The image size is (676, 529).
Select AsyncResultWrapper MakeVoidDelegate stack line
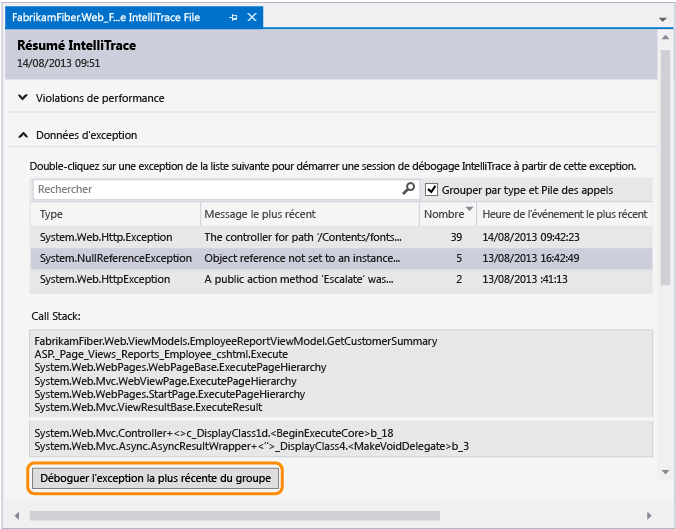[x=251, y=446]
